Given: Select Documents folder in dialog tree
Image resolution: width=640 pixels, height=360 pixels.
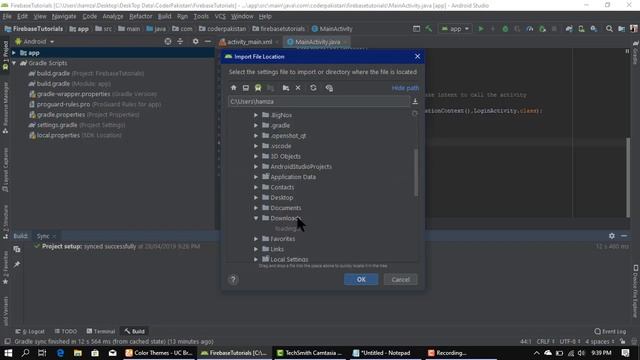Looking at the screenshot, I should (x=286, y=208).
